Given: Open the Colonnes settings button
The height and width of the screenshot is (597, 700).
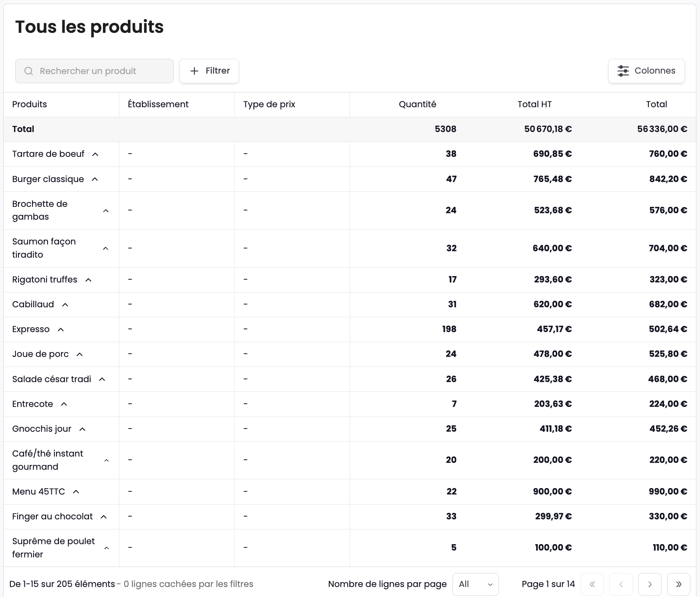Looking at the screenshot, I should coord(646,71).
